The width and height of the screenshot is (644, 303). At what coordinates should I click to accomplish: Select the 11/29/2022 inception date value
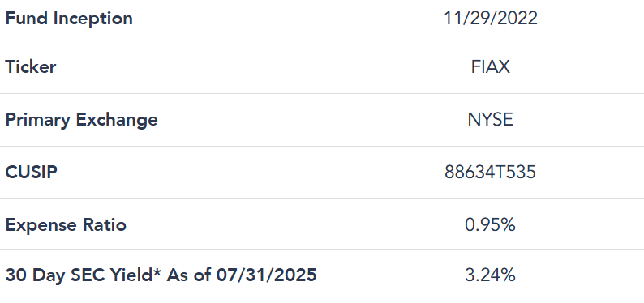(491, 19)
